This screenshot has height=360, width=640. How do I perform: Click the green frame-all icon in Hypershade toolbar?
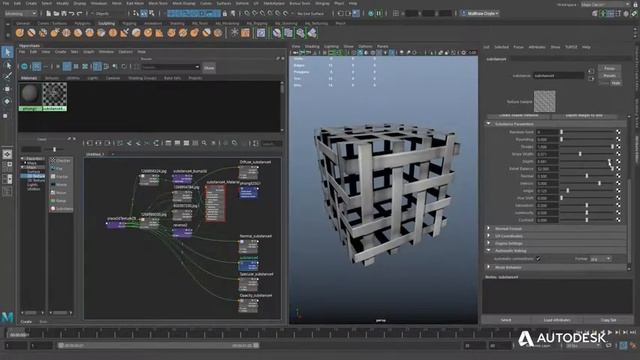click(x=85, y=67)
